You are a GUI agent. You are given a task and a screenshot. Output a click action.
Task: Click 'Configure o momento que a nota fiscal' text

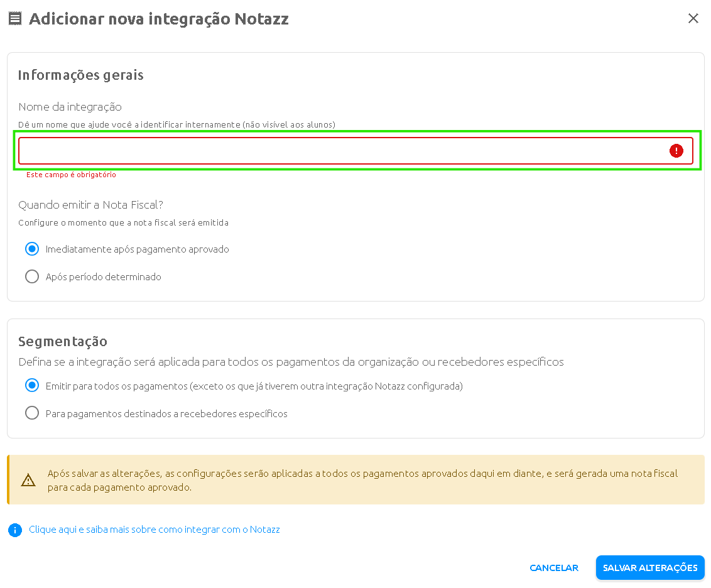tap(123, 222)
